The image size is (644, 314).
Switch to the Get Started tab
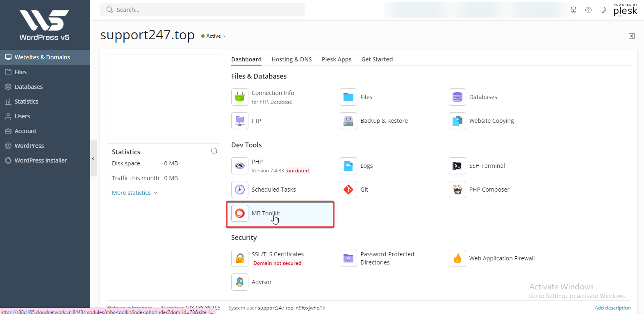[377, 59]
